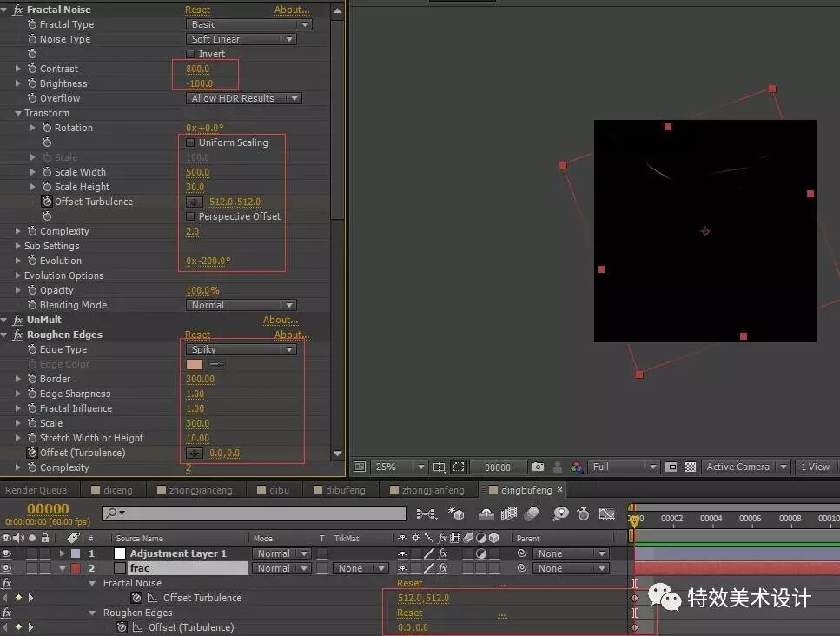Click timeline search field
The height and width of the screenshot is (636, 840).
[x=254, y=513]
